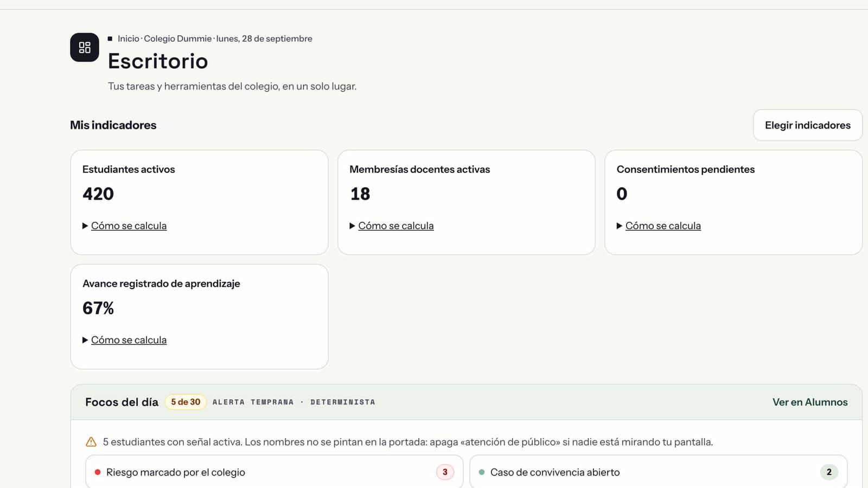Image resolution: width=868 pixels, height=488 pixels.
Task: Open the Ver en Alumnos link
Action: (x=810, y=402)
